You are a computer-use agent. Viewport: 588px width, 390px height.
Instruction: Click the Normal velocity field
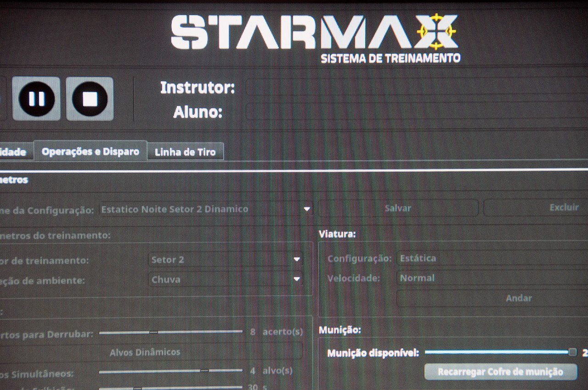click(x=492, y=278)
